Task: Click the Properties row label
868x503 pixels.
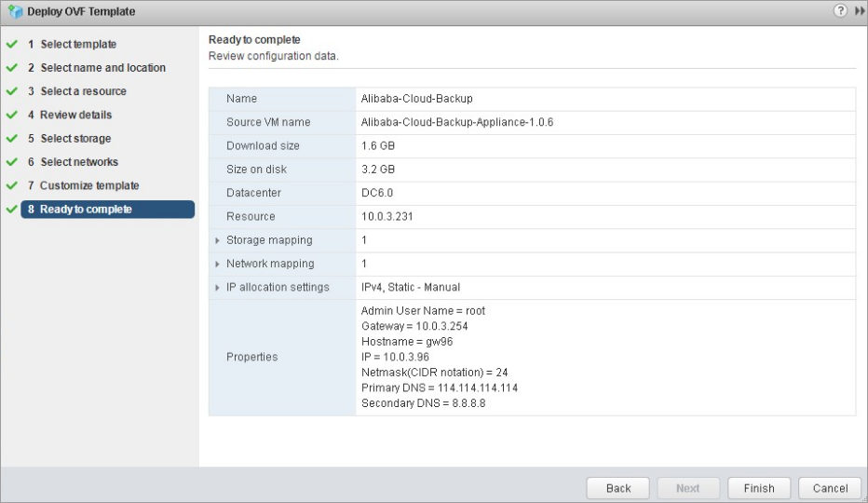Action: click(x=251, y=358)
